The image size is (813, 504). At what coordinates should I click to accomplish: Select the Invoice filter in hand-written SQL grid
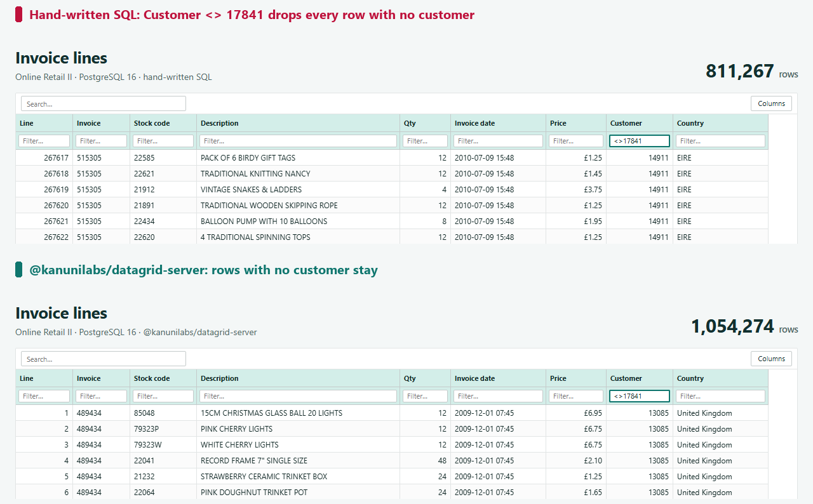[x=101, y=141]
